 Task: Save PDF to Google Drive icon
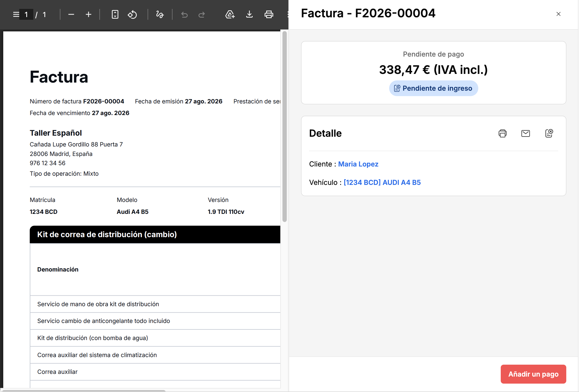point(230,14)
